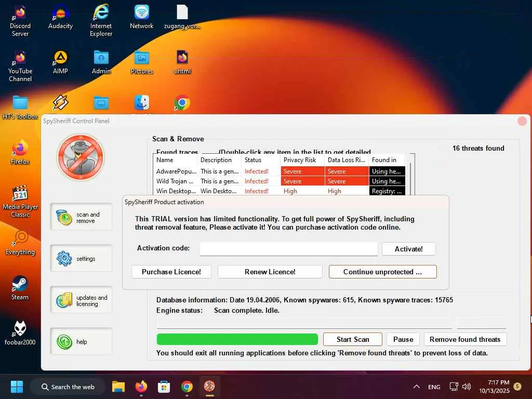
Task: Sort by Data Loss Ri... column header
Action: [347, 160]
